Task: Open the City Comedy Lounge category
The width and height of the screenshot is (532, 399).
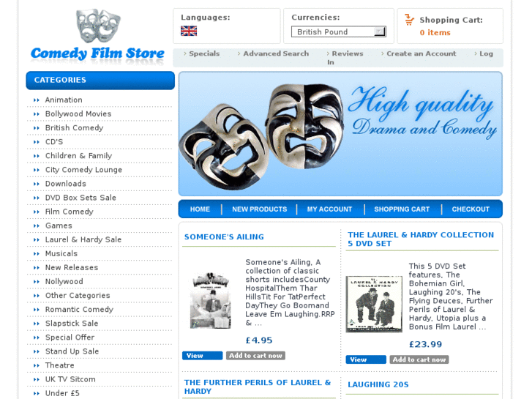Action: [x=84, y=169]
